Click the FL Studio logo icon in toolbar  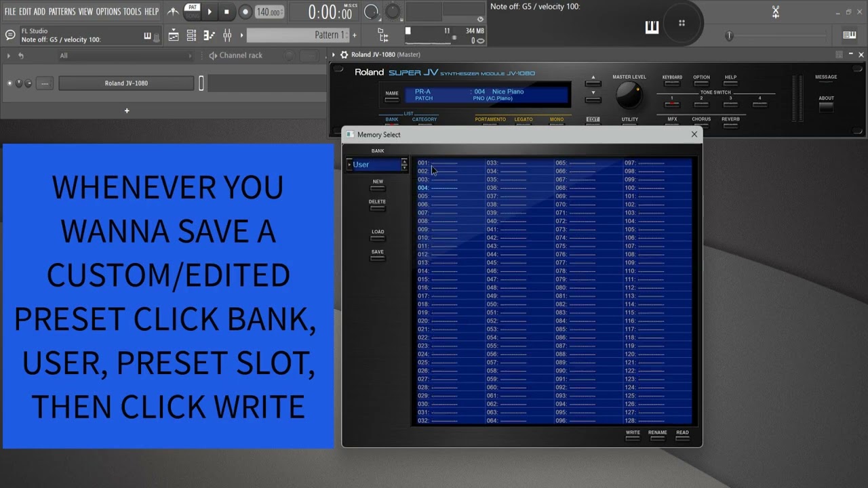174,12
